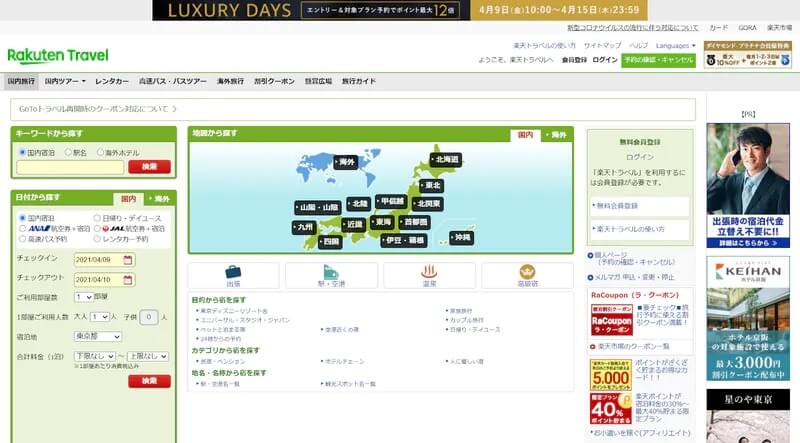The image size is (800, 443).
Task: Click the business trip briefcase icon
Action: click(x=233, y=272)
